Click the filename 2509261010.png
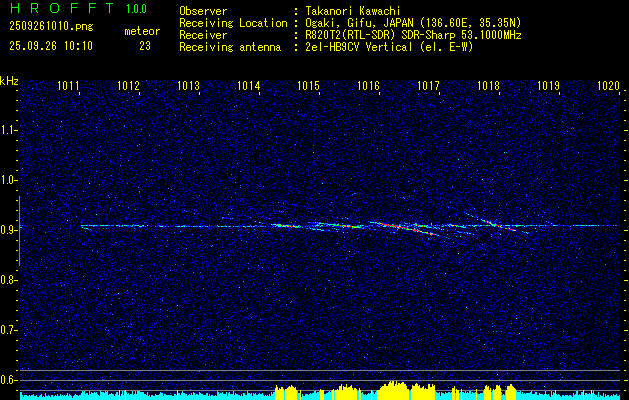The height and width of the screenshot is (400, 629). click(51, 27)
